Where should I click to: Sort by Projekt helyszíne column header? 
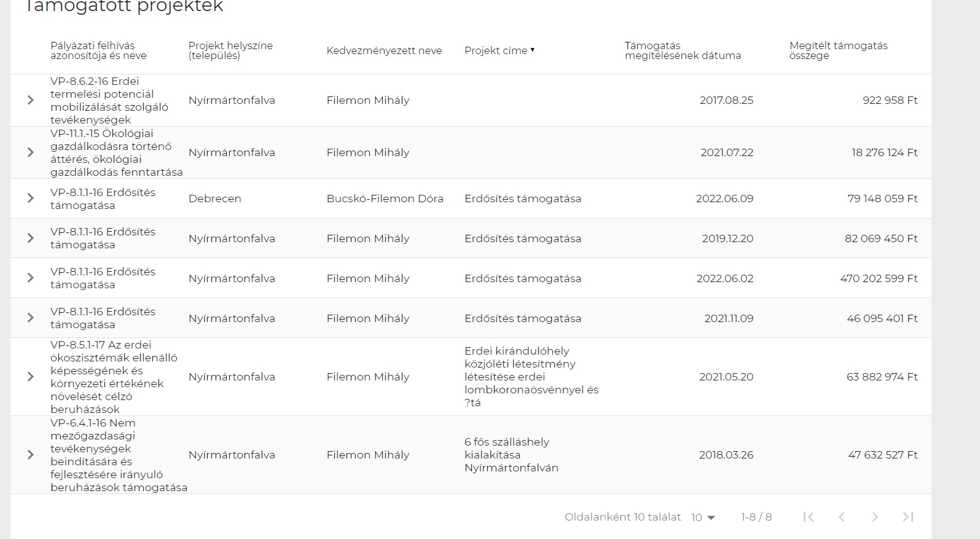click(x=230, y=50)
